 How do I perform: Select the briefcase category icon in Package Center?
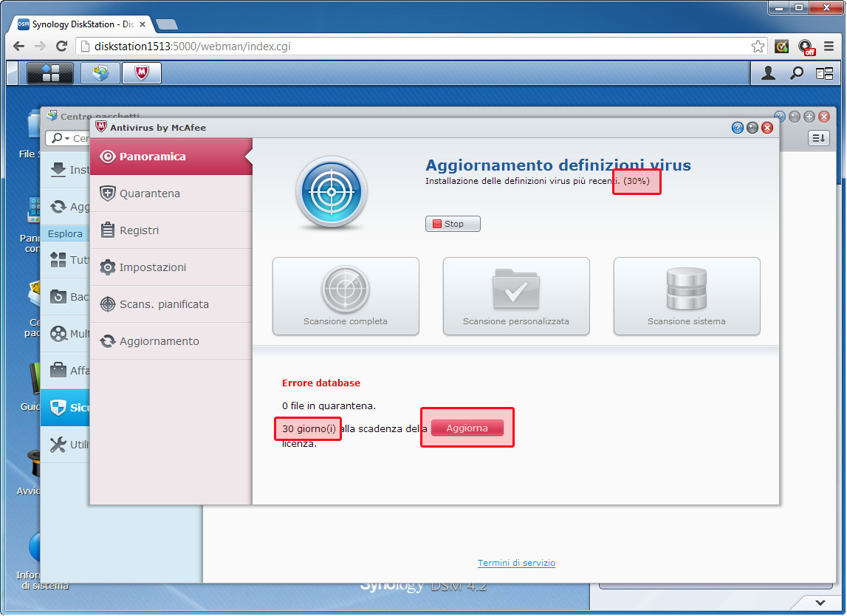point(58,370)
